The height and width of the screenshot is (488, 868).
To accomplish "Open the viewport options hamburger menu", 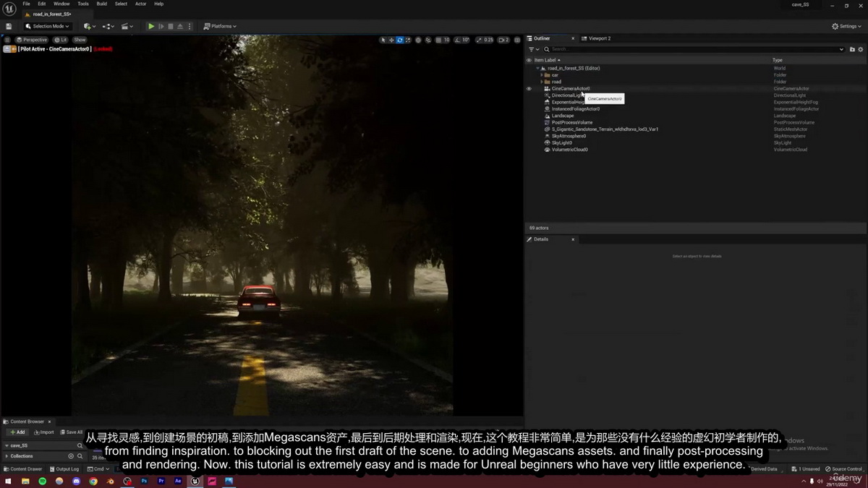I will (x=7, y=40).
